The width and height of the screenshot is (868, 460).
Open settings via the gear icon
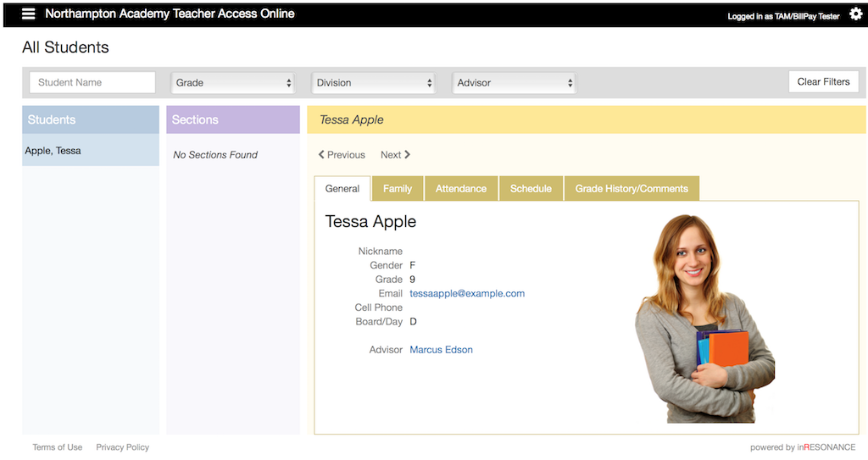click(x=855, y=14)
